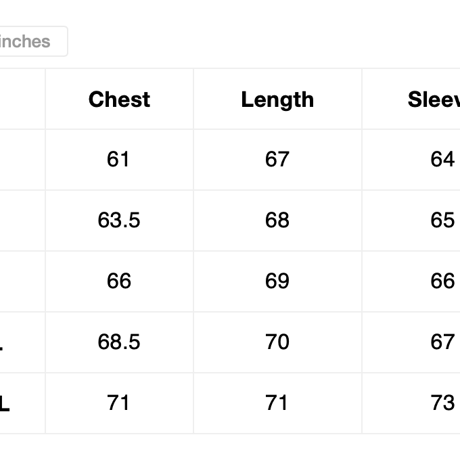The image size is (460, 460).
Task: Click the last row size label
Action: point(5,404)
